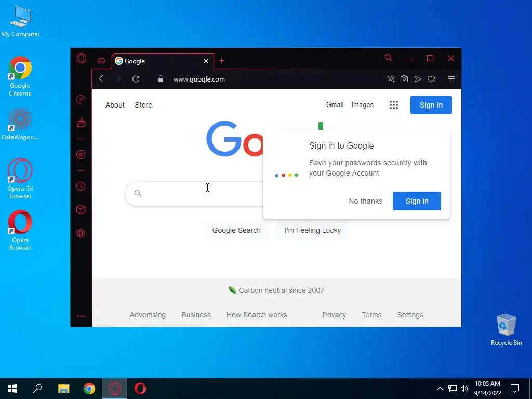Open Privacy footer link

[334, 315]
